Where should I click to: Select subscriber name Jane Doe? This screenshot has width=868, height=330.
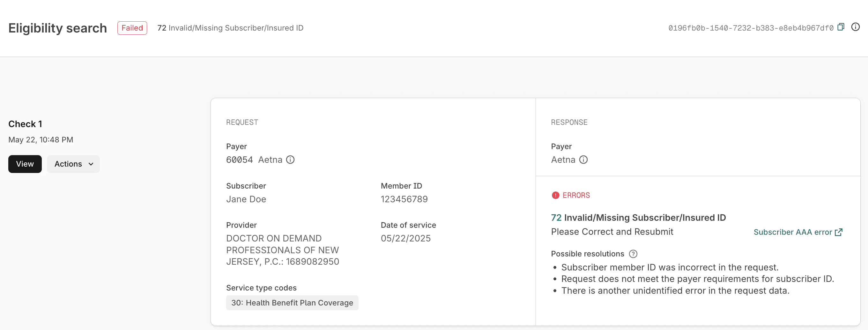(x=246, y=199)
